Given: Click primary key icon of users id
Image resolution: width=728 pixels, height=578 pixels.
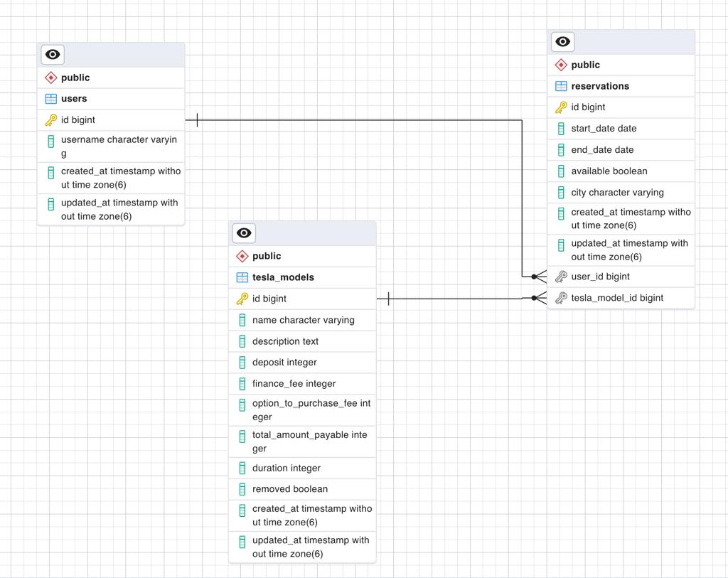Looking at the screenshot, I should (50, 120).
